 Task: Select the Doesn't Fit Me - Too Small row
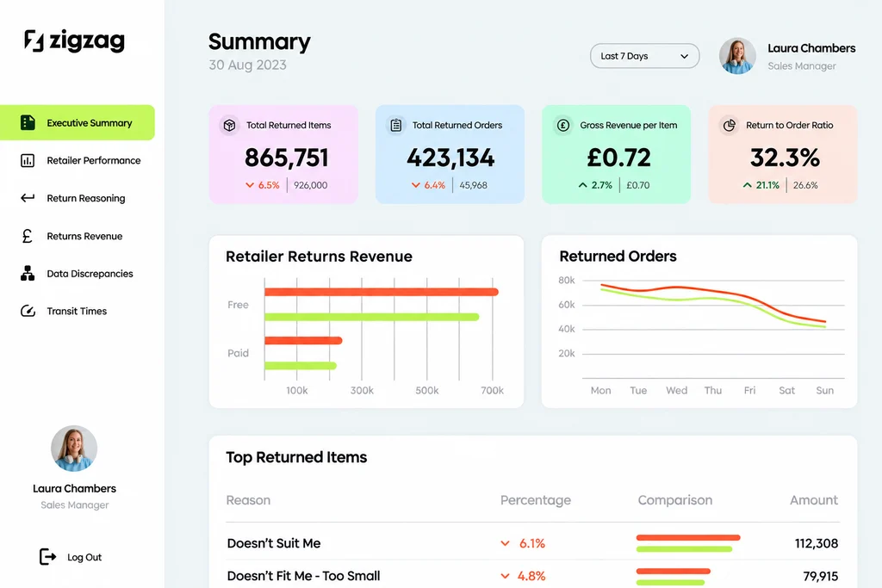532,576
